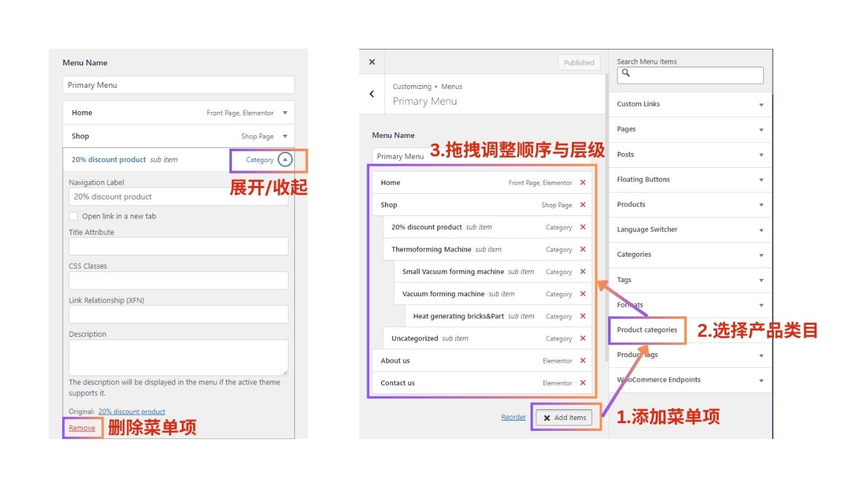The width and height of the screenshot is (868, 488).
Task: Click the back arrow beside Customizing Menus
Action: click(x=372, y=94)
